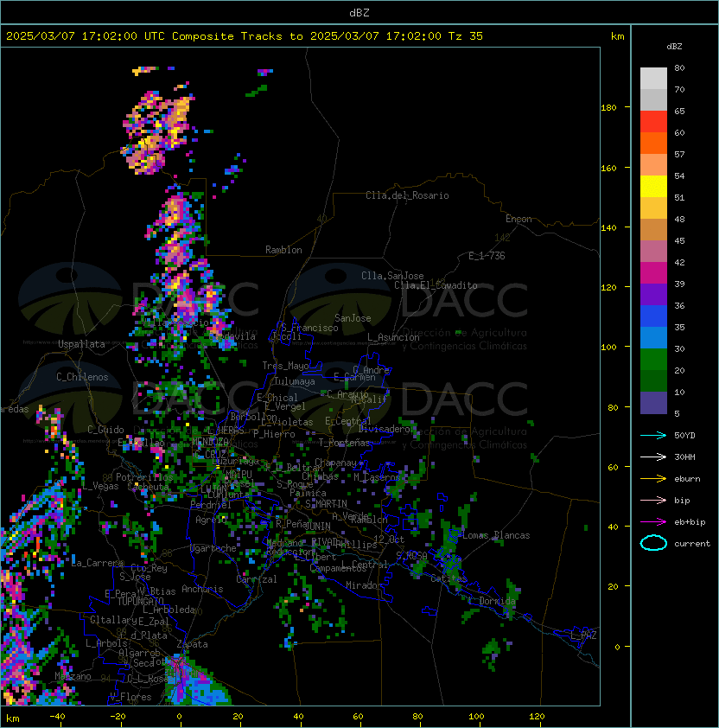The height and width of the screenshot is (728, 719).
Task: Click the cyan 50YD arrow legend icon
Action: pos(653,436)
